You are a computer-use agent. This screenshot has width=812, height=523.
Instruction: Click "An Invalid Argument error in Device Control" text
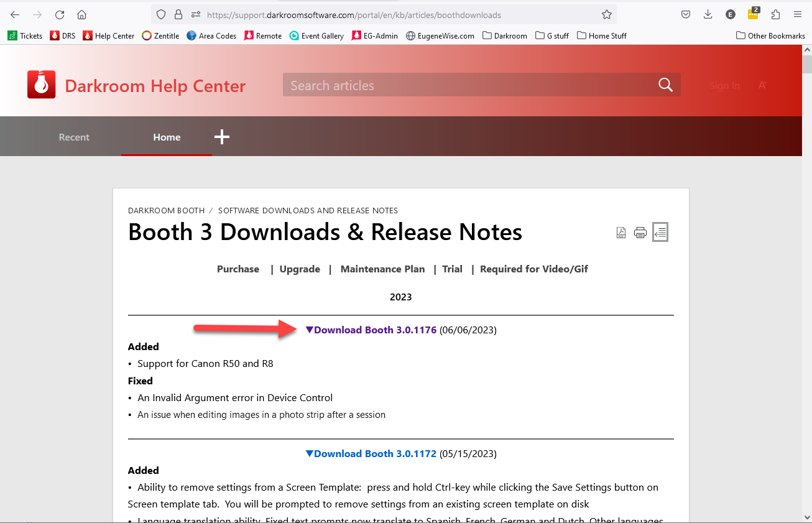click(235, 397)
